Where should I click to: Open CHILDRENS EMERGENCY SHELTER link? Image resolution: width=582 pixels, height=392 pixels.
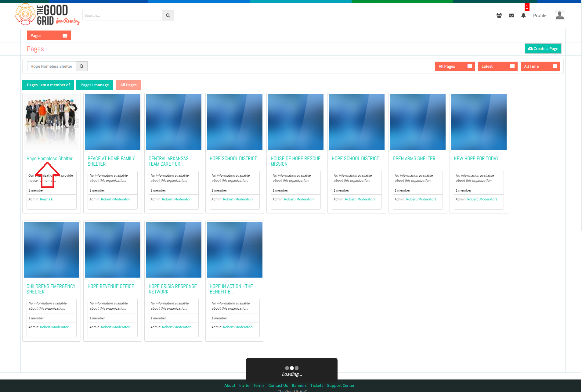point(51,289)
